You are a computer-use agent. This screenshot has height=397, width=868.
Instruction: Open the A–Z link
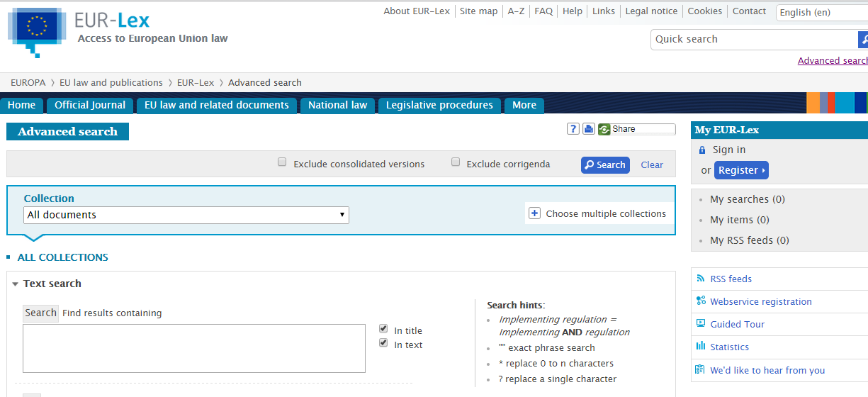point(517,11)
